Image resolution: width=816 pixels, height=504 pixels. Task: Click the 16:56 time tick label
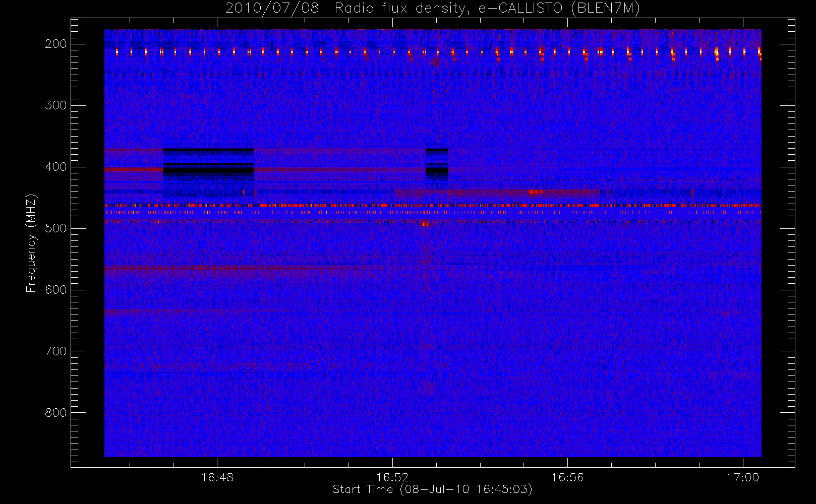[x=567, y=477]
